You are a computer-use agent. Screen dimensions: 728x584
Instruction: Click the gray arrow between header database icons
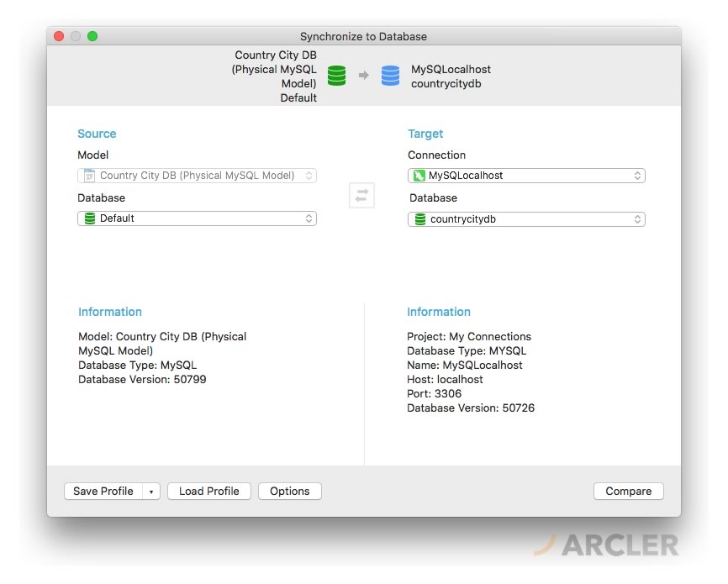(363, 76)
